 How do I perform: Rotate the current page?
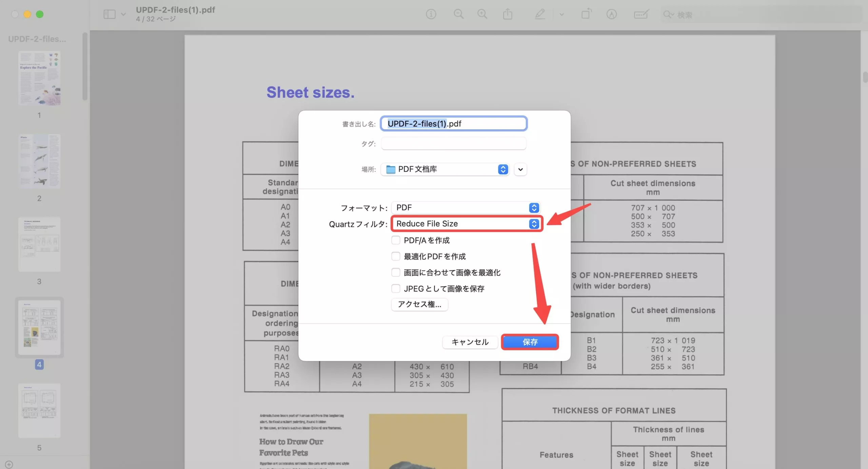click(x=586, y=14)
